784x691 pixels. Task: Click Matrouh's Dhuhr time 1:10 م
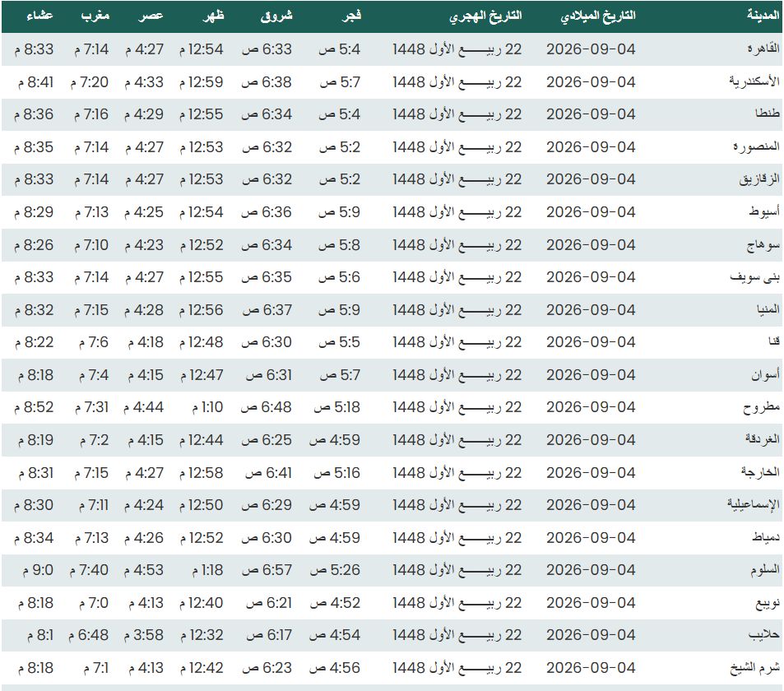pos(207,407)
